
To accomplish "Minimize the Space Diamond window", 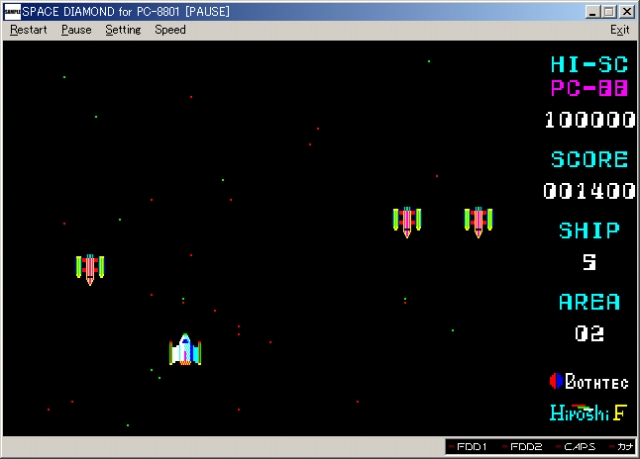I will [x=594, y=11].
